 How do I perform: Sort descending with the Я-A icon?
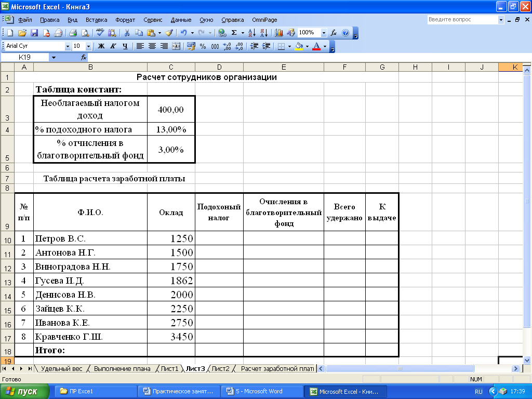[x=264, y=33]
